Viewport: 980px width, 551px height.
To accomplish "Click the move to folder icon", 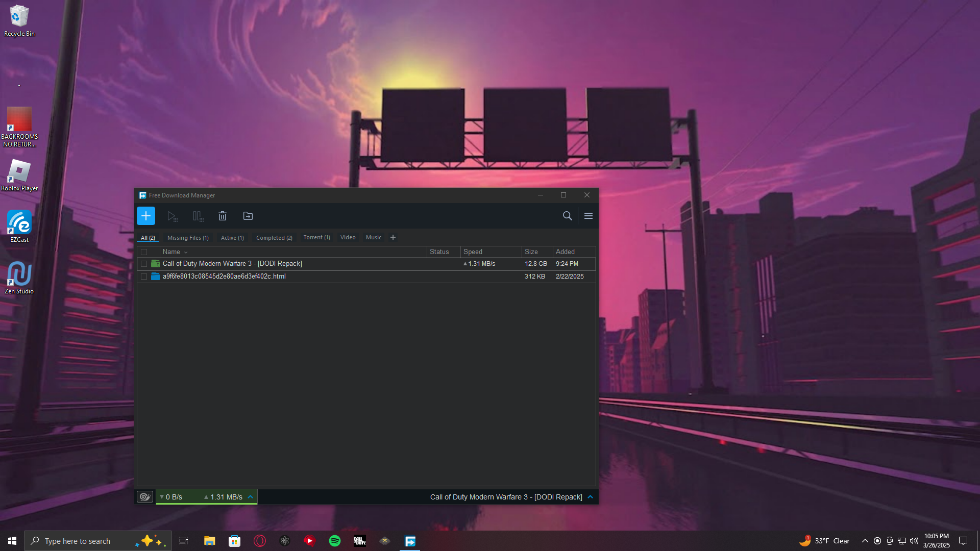I will coord(248,216).
